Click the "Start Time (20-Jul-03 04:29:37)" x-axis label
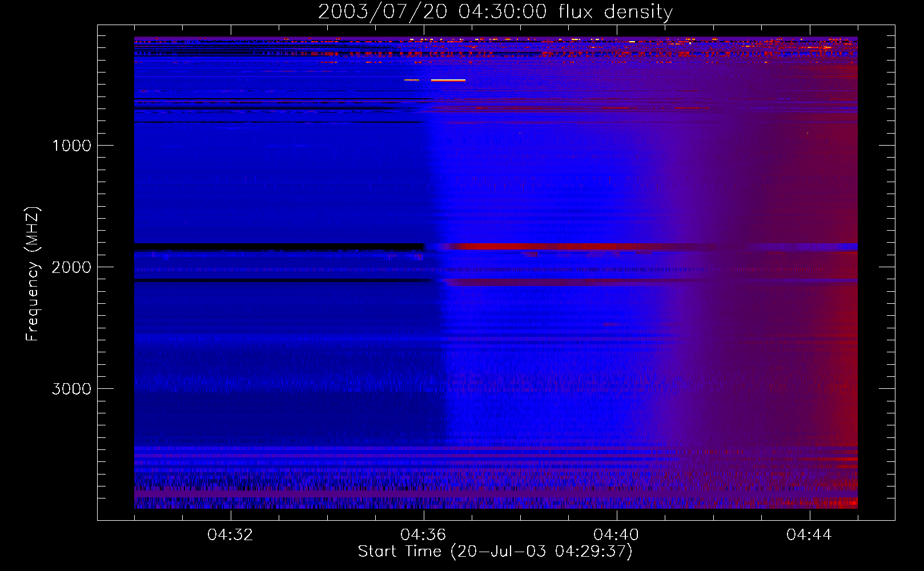The width and height of the screenshot is (924, 571). 495,552
